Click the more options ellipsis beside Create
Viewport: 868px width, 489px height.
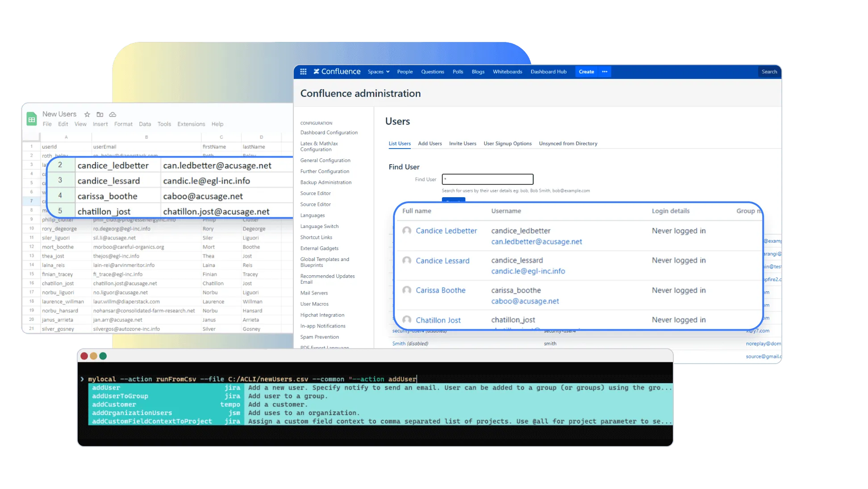605,71
